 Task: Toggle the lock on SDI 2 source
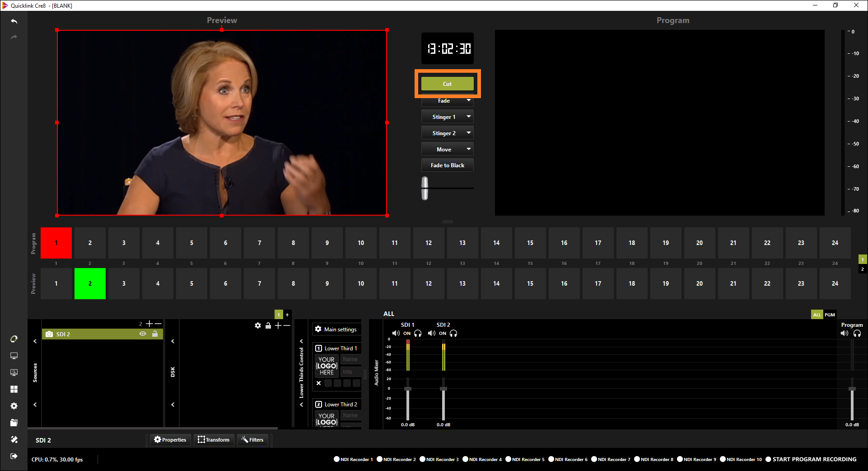pos(155,334)
